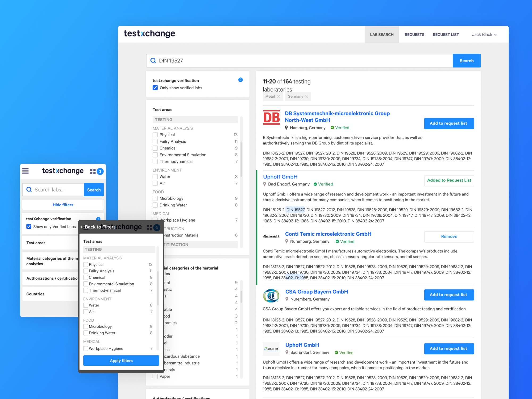Expand Material categories section in mobile view
Image resolution: width=532 pixels, height=399 pixels.
click(50, 261)
